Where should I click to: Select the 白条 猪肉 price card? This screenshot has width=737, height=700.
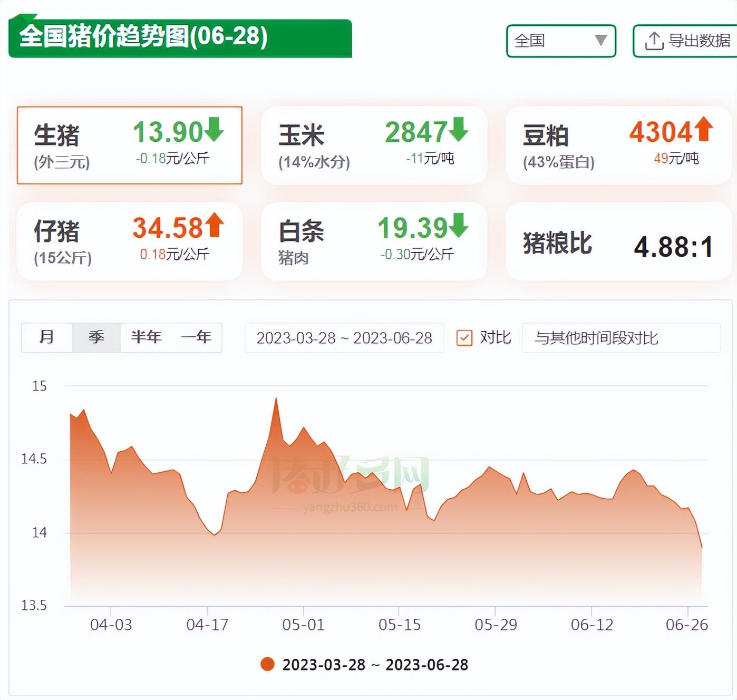(x=374, y=241)
